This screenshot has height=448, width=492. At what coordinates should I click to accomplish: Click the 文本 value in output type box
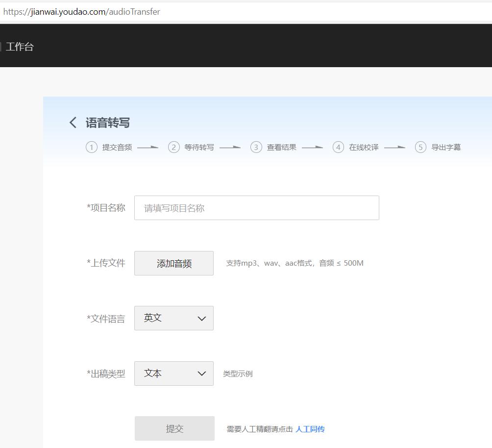tap(152, 373)
